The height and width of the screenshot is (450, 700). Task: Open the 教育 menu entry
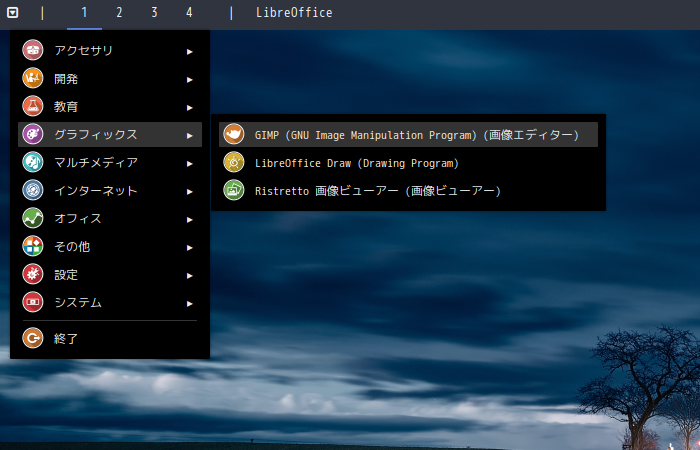click(110, 106)
